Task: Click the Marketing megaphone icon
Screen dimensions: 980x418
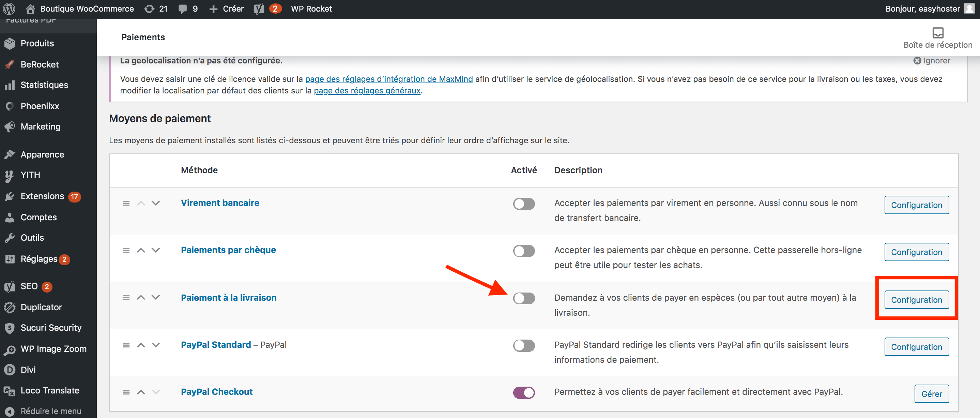Action: click(10, 126)
